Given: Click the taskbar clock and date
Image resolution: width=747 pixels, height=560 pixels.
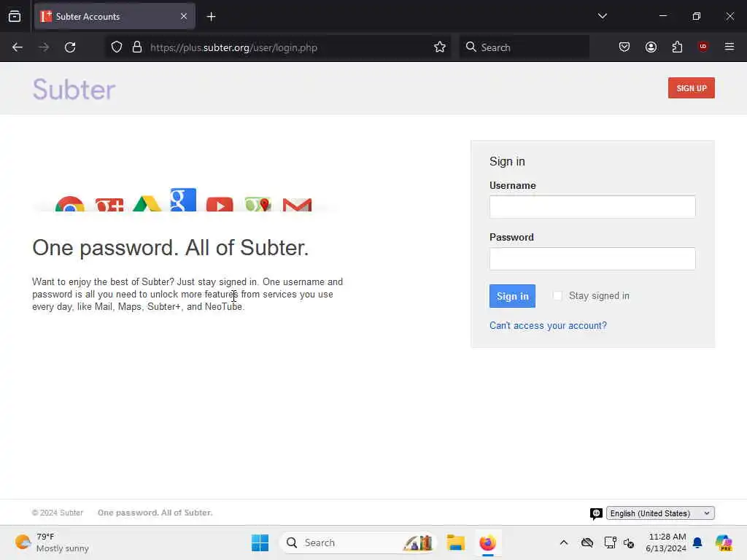Looking at the screenshot, I should point(666,542).
